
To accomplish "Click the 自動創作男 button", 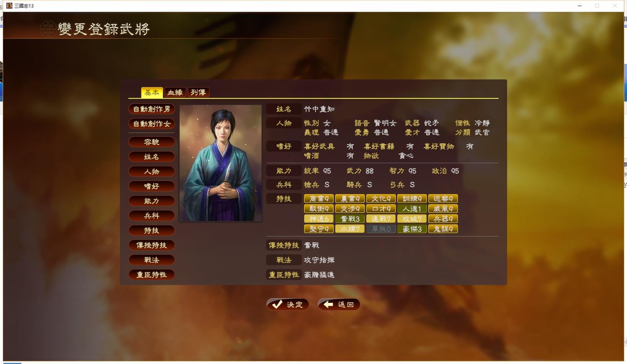I will point(152,109).
